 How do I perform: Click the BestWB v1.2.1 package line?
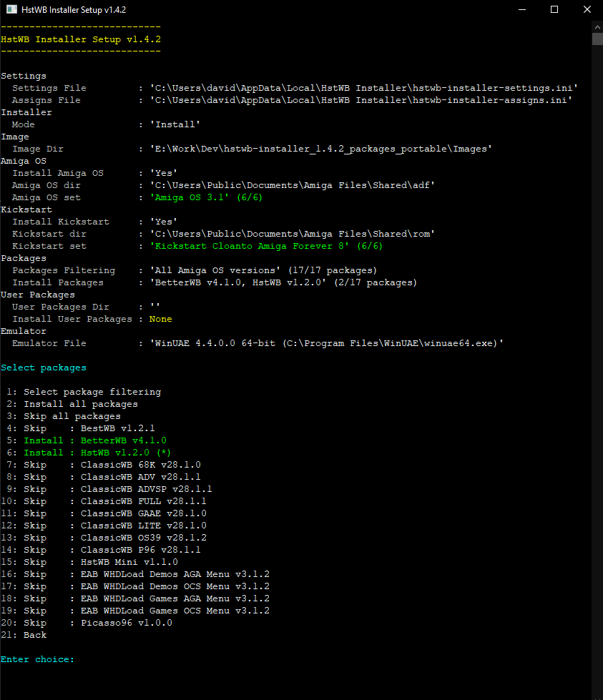[80, 428]
